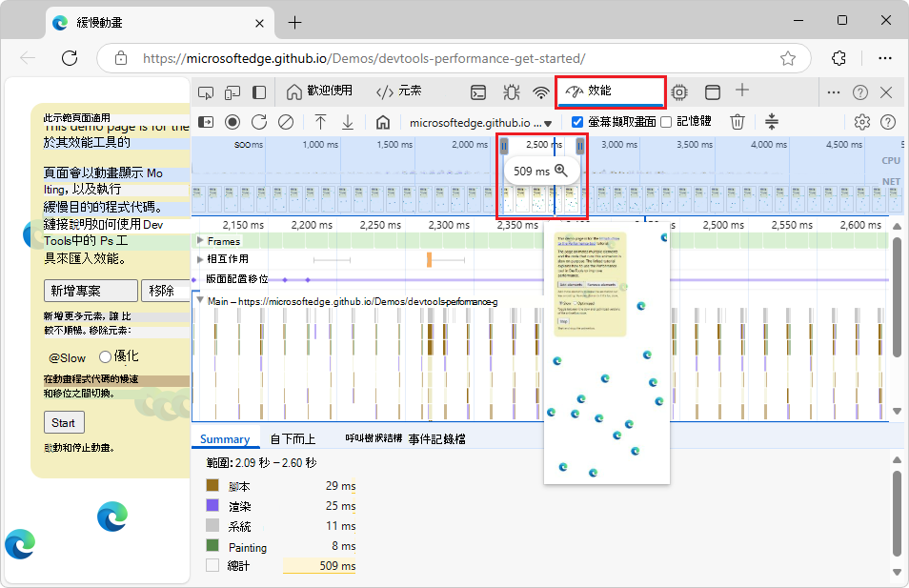This screenshot has width=909, height=588.
Task: Enable the 記憶體 checkbox
Action: [666, 122]
